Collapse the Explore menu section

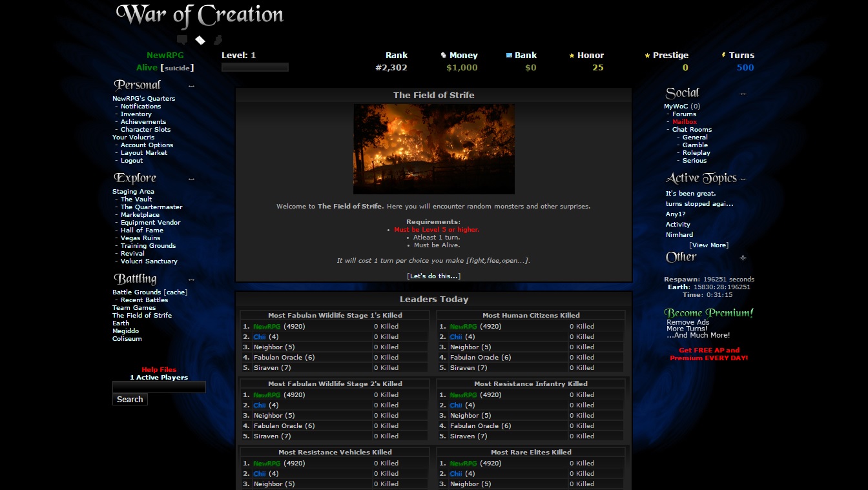[x=191, y=178]
